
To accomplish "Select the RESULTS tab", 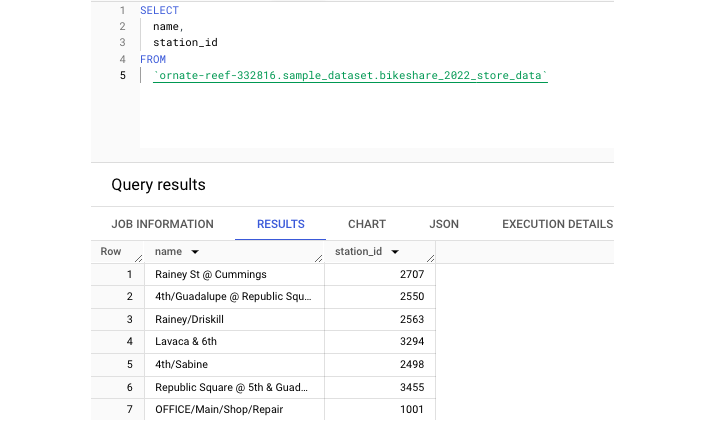I will (x=280, y=224).
